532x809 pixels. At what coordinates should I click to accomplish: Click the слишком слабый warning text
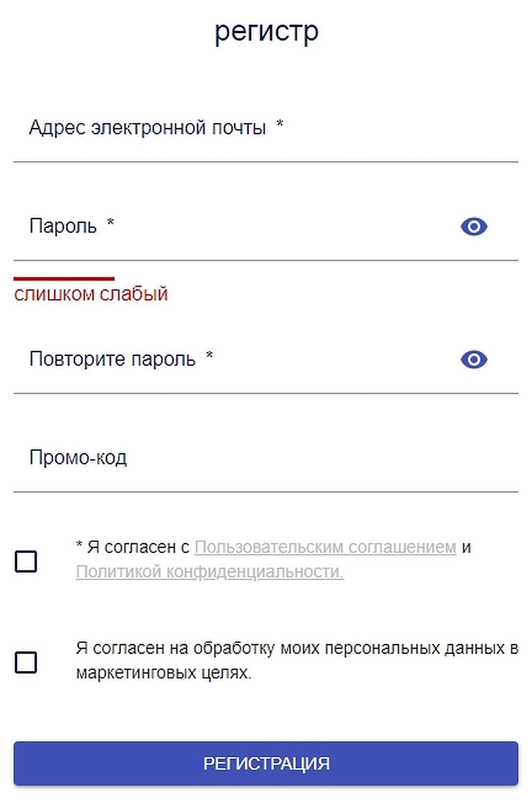tap(91, 294)
